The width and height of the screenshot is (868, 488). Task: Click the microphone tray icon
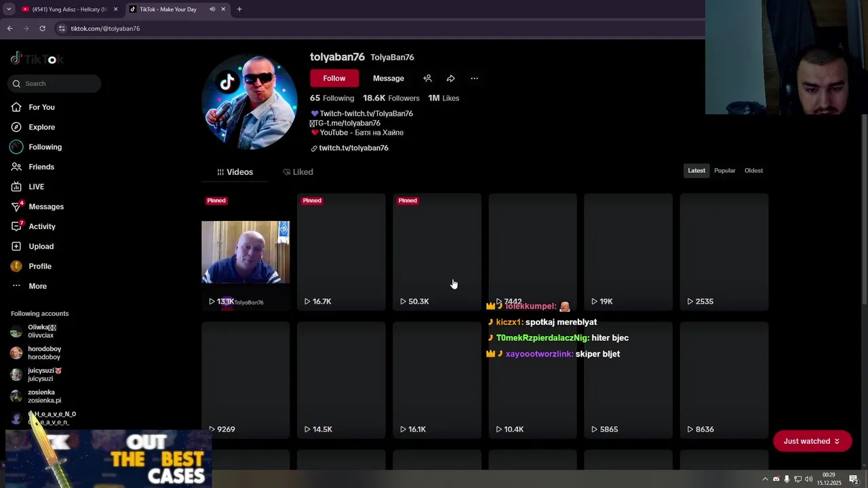[787, 479]
